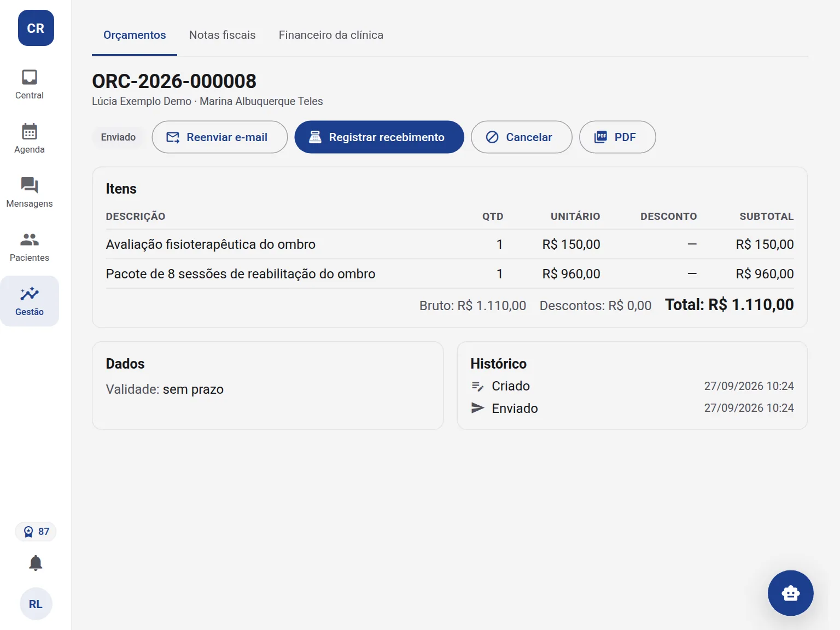Go to the Pacientes people icon
Image resolution: width=840 pixels, height=630 pixels.
(30, 240)
